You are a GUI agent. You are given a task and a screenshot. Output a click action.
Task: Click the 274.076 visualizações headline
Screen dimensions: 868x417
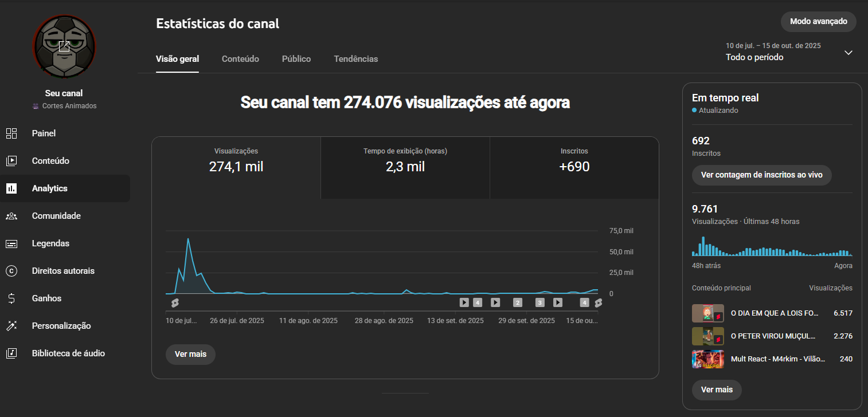[405, 103]
